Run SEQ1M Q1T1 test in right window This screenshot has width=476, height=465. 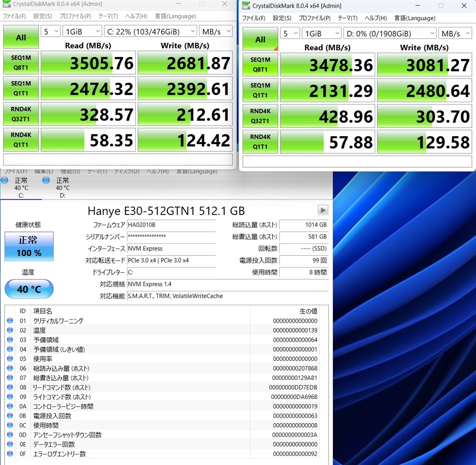260,91
